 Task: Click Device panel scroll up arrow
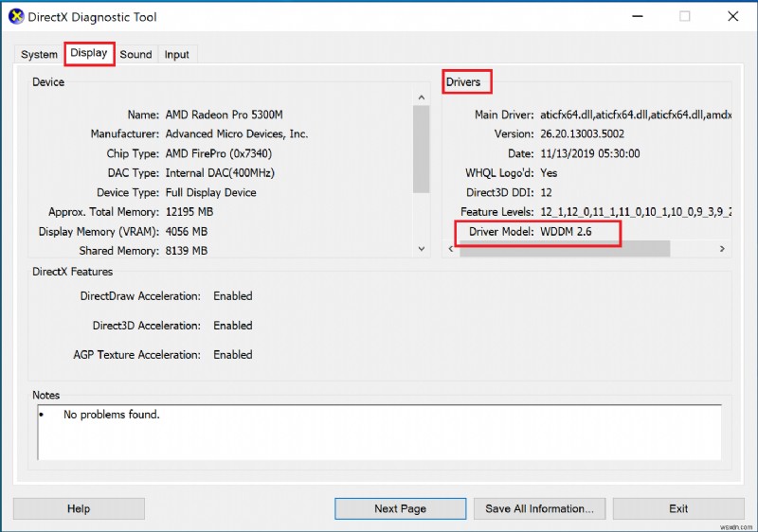(x=422, y=98)
